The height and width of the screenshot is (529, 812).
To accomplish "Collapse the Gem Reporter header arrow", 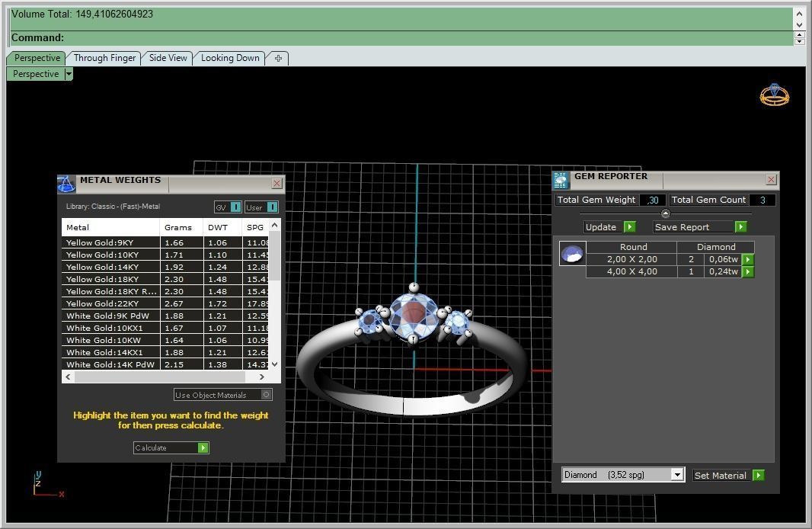I will point(666,213).
